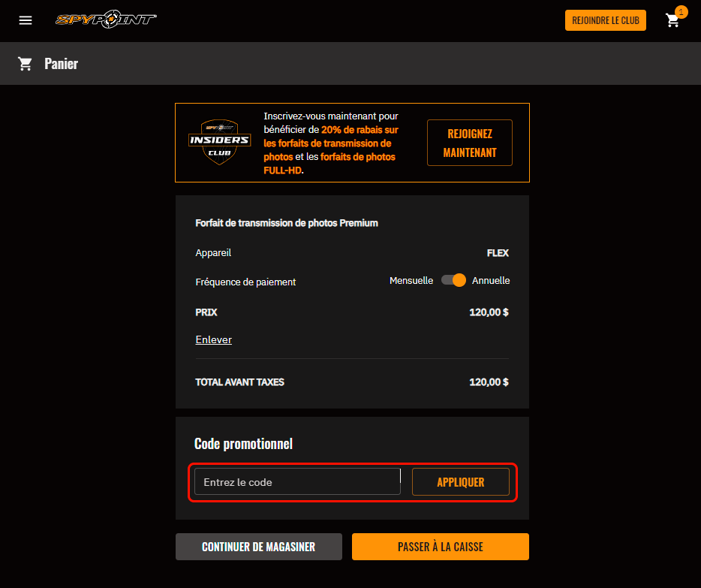701x588 pixels.
Task: Click the Total avant taxes amount
Action: pos(489,382)
